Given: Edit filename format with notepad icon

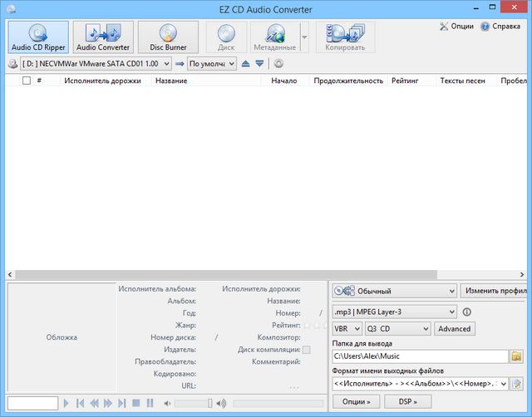Looking at the screenshot, I should point(516,384).
